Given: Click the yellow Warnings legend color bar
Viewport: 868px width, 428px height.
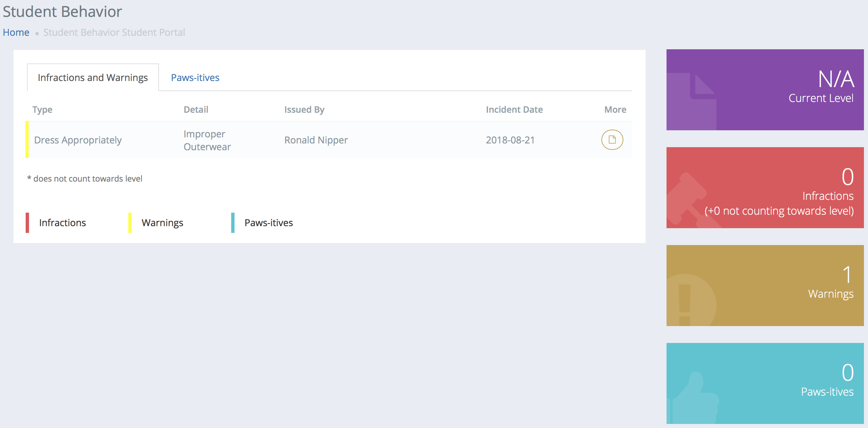Looking at the screenshot, I should (x=130, y=223).
